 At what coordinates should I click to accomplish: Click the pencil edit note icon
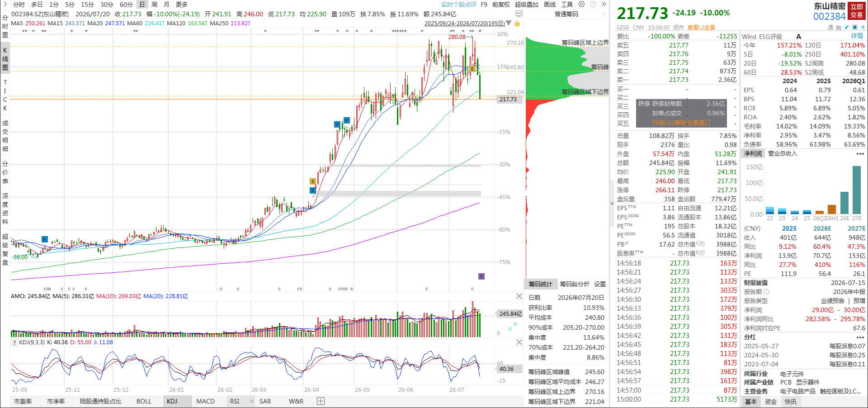point(847,27)
